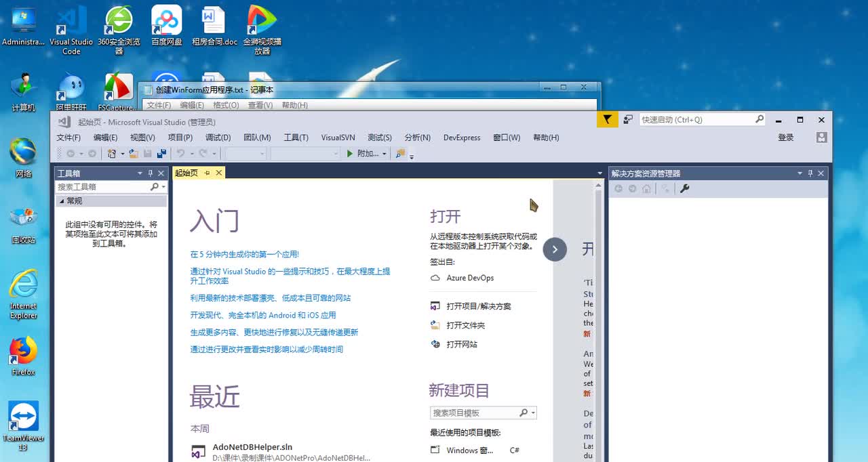This screenshot has width=868, height=462.
Task: Click the Solution Explorer home icon
Action: coord(646,188)
